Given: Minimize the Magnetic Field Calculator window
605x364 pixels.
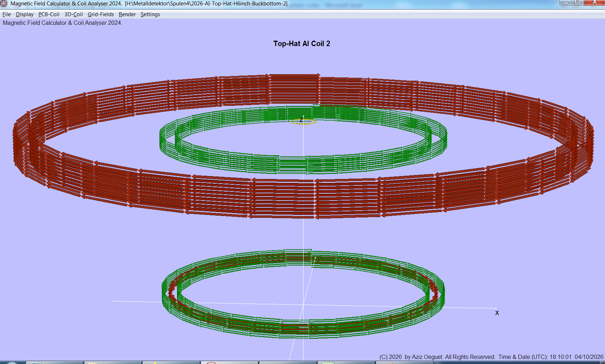Looking at the screenshot, I should click(566, 3).
